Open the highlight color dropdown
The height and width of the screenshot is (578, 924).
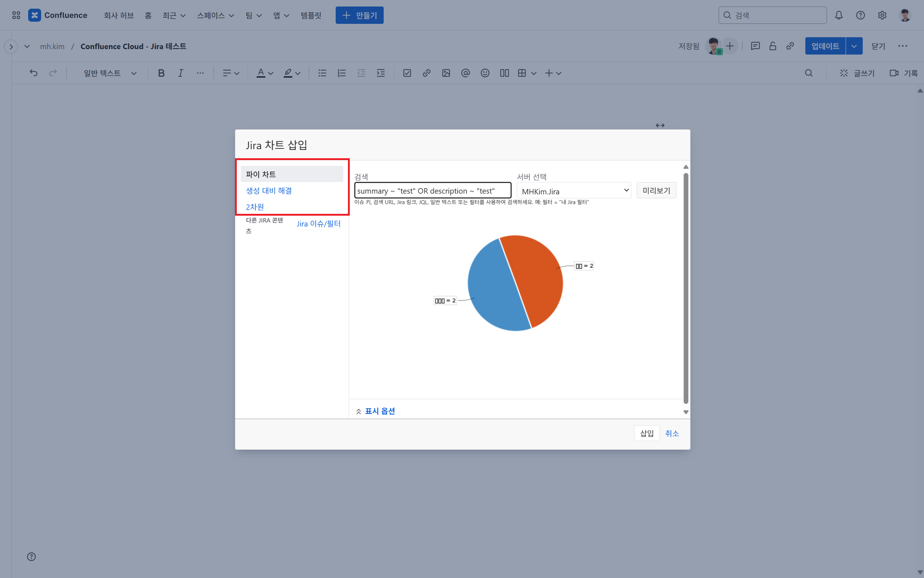click(x=292, y=73)
